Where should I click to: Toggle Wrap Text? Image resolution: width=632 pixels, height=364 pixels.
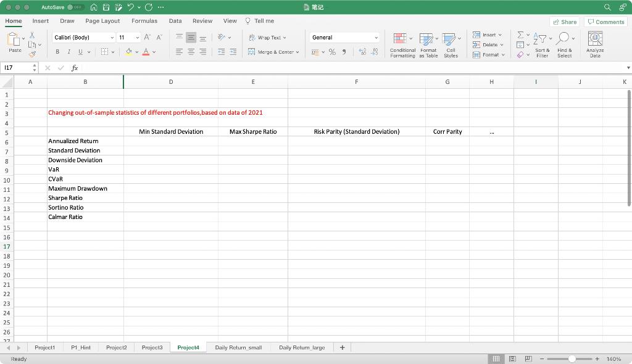267,38
